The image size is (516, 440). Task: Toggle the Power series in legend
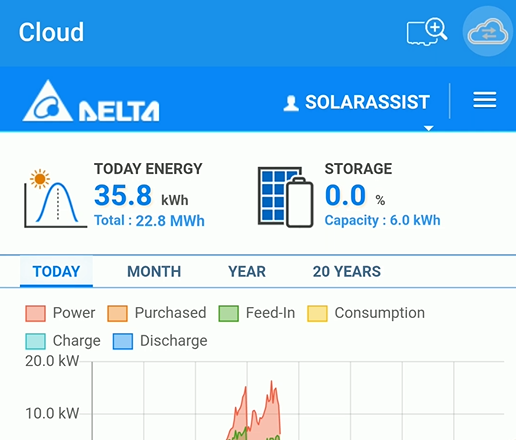(x=60, y=313)
